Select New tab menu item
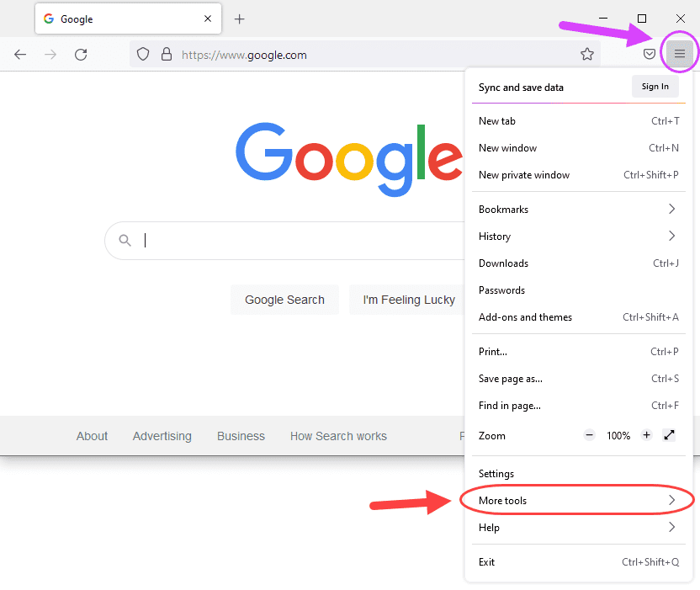 click(x=578, y=121)
